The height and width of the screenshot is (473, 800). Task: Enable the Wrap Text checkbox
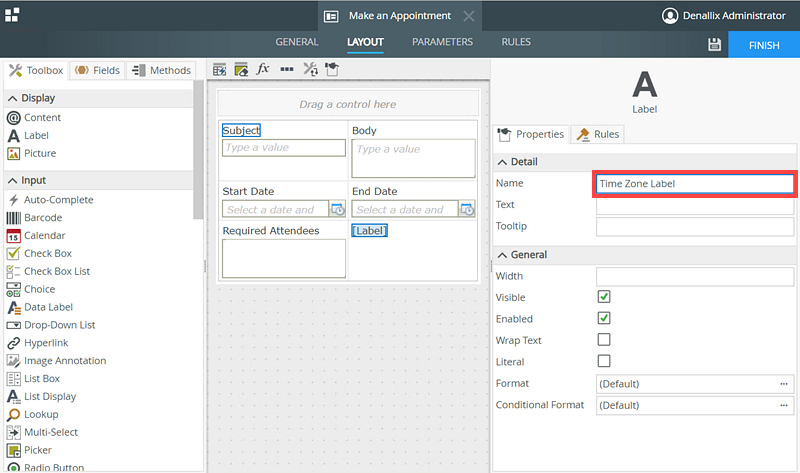604,340
